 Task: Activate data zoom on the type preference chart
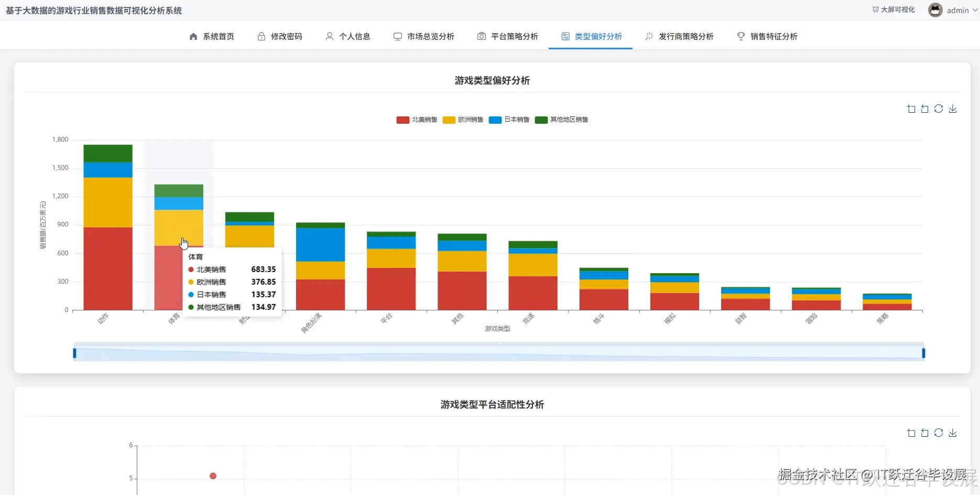pyautogui.click(x=911, y=109)
